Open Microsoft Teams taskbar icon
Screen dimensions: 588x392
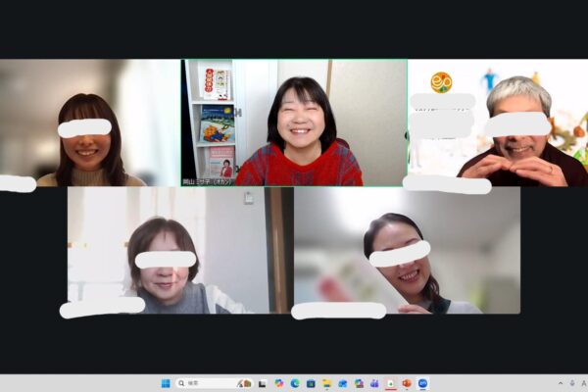(x=374, y=383)
